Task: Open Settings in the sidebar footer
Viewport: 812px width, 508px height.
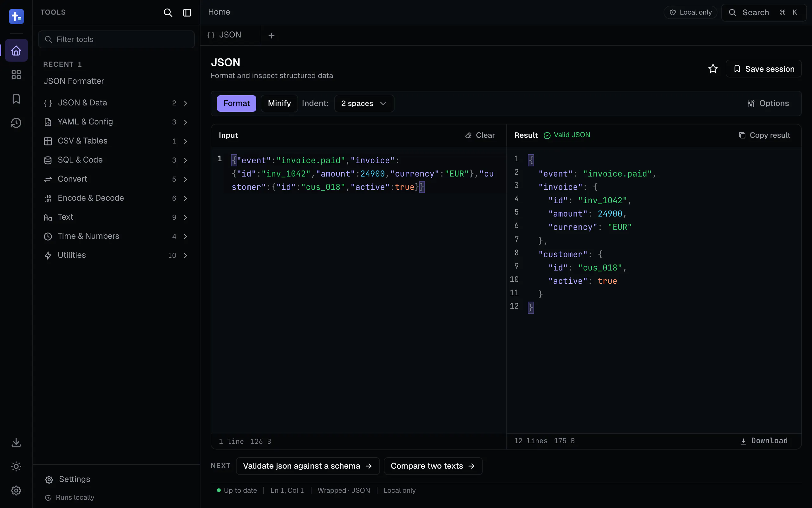Action: pos(68,479)
